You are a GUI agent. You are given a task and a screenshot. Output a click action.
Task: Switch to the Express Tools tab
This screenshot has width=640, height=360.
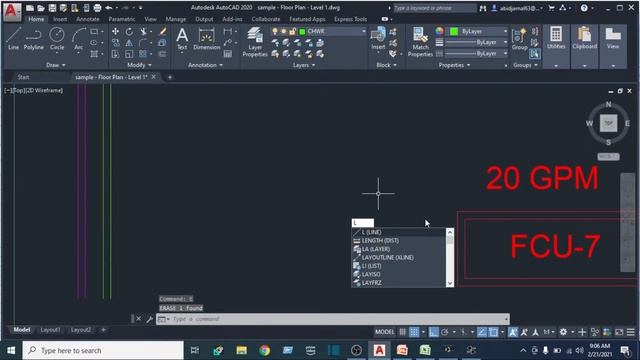pos(350,19)
